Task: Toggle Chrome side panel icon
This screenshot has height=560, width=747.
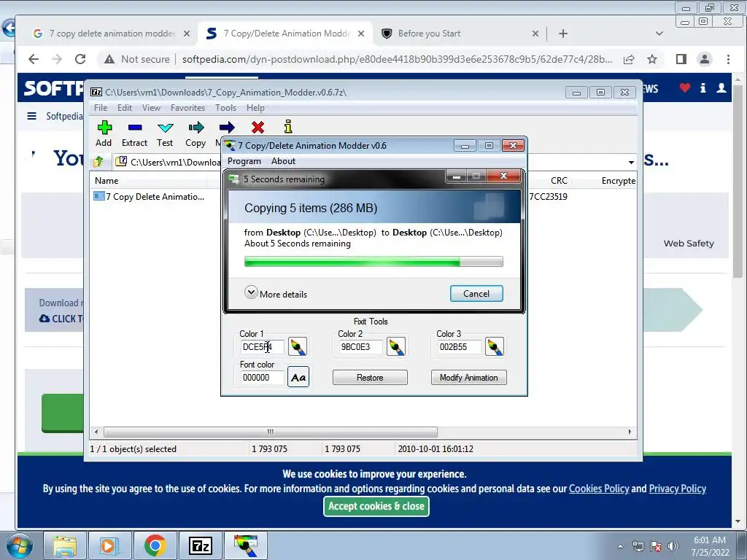Action: pos(681,59)
